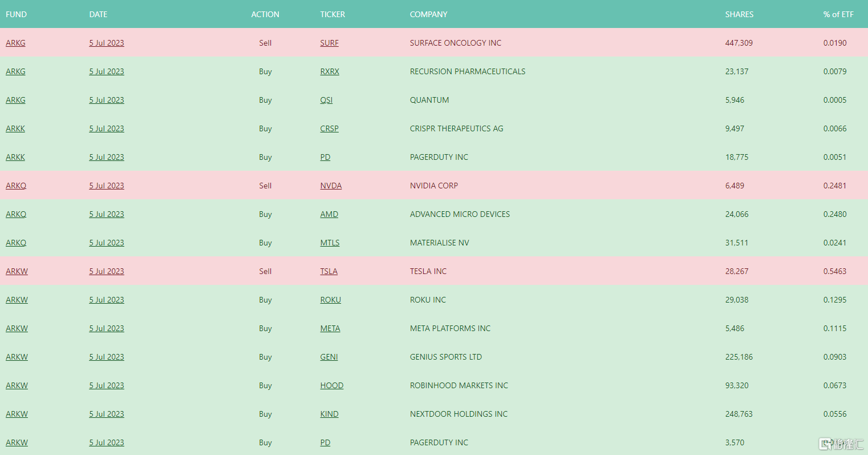Click the 225,186 shares value
The width and height of the screenshot is (868, 455).
point(739,357)
